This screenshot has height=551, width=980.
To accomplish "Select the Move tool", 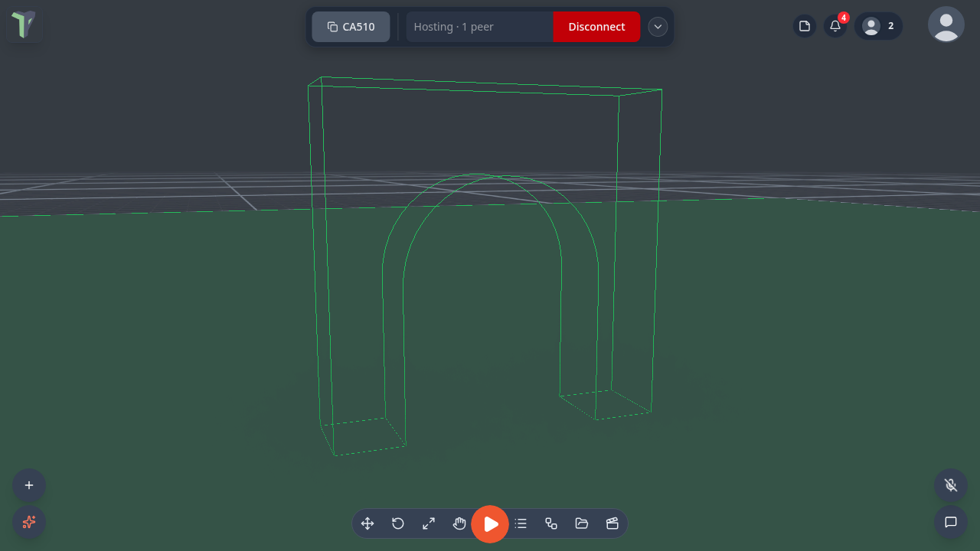I will 367,523.
